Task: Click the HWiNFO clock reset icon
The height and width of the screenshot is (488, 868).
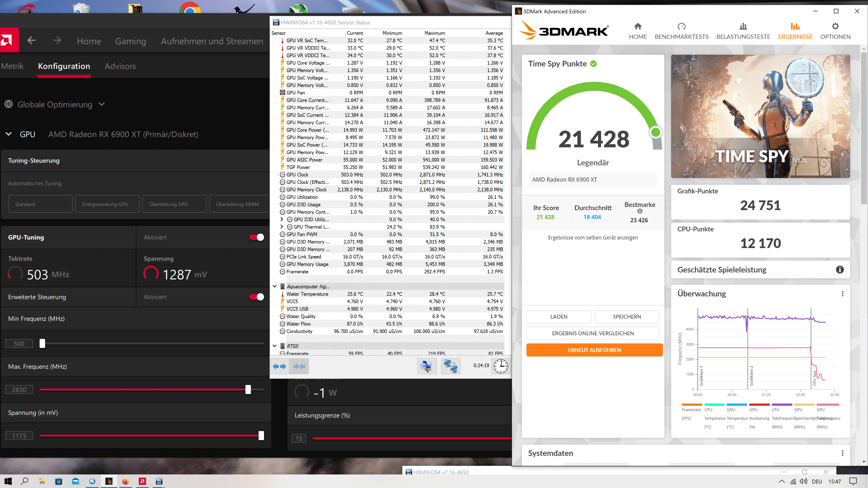Action: (501, 366)
